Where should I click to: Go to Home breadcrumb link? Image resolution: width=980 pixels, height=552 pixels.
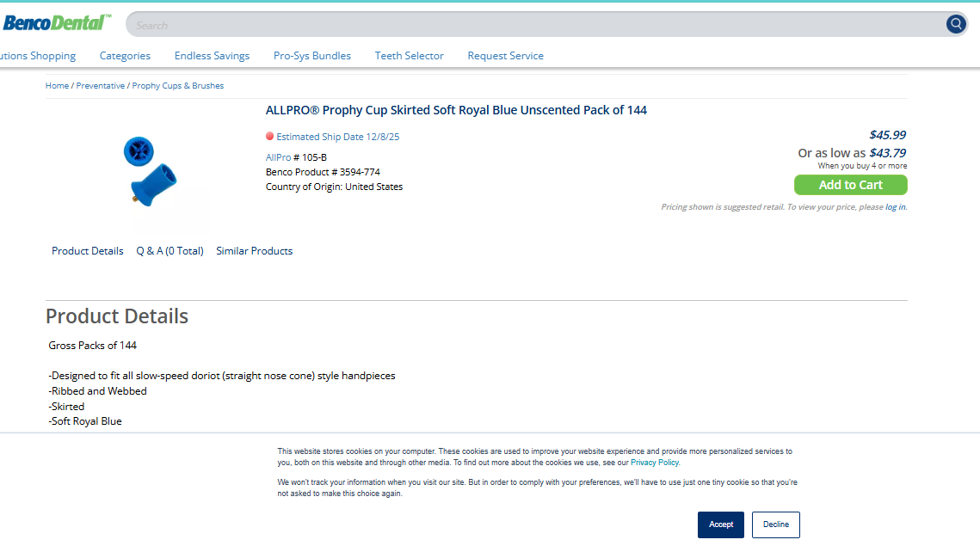(x=57, y=86)
